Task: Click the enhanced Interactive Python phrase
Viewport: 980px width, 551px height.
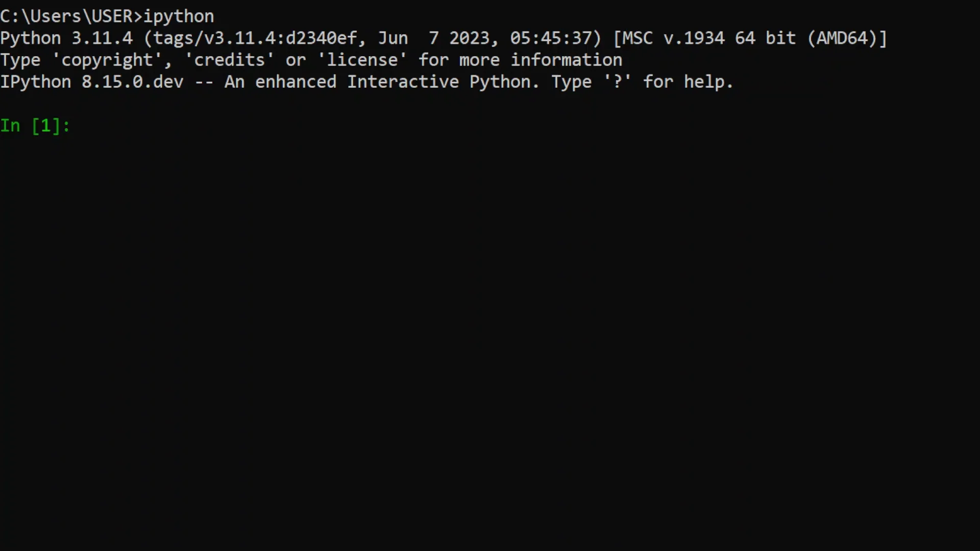Action: [393, 82]
